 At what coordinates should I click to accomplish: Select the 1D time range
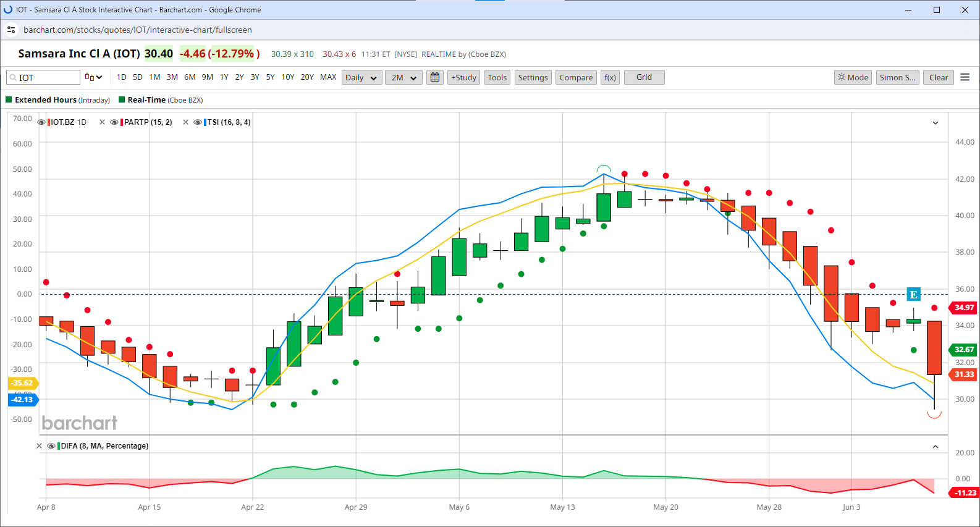(122, 77)
